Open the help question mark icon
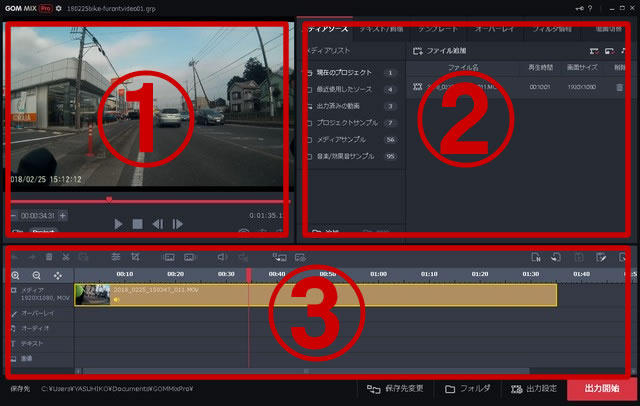Viewport: 640px width, 406px height. (590, 8)
